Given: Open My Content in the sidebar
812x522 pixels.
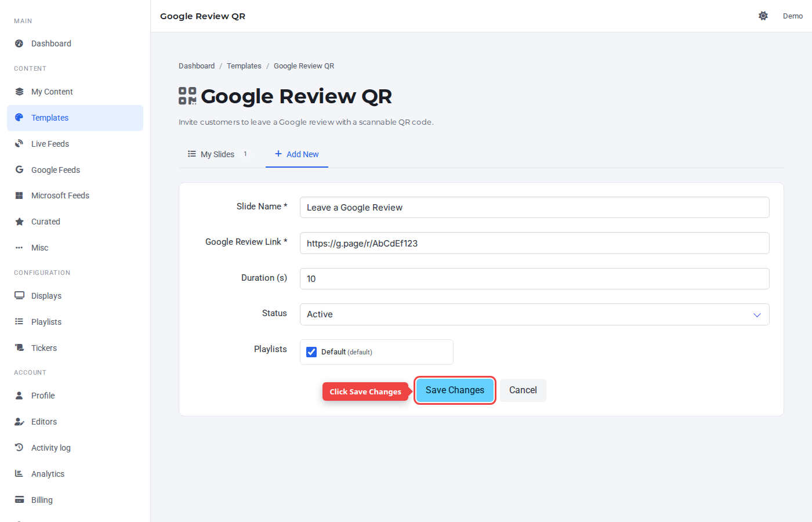Looking at the screenshot, I should [x=75, y=92].
